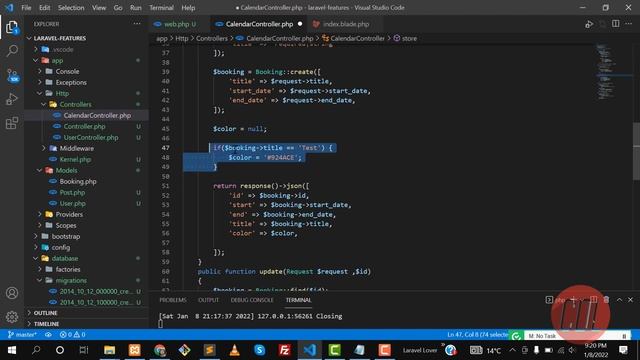The width and height of the screenshot is (640, 360).
Task: Switch to the OUTPUT panel tab
Action: [x=208, y=300]
